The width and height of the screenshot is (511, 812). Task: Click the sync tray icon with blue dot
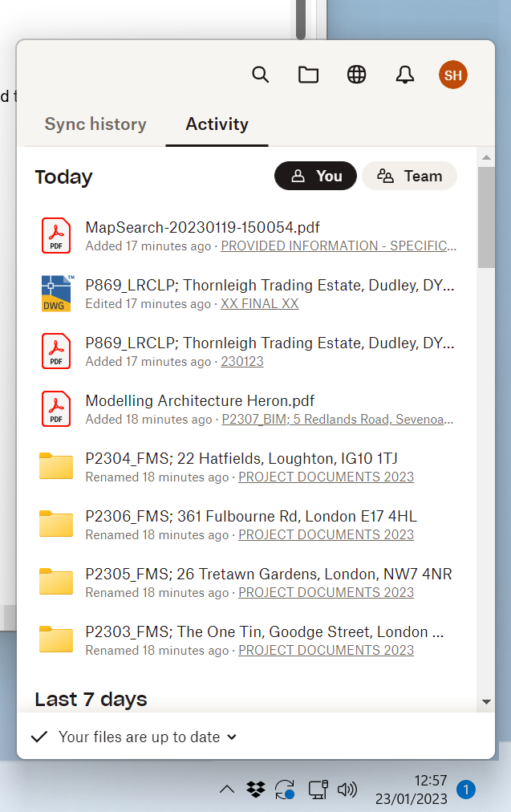[x=285, y=790]
